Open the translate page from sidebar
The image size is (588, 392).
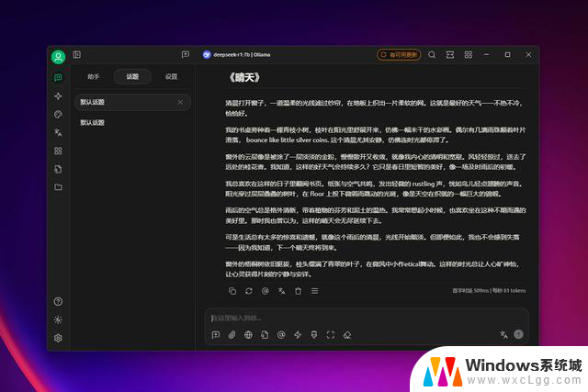click(x=58, y=133)
